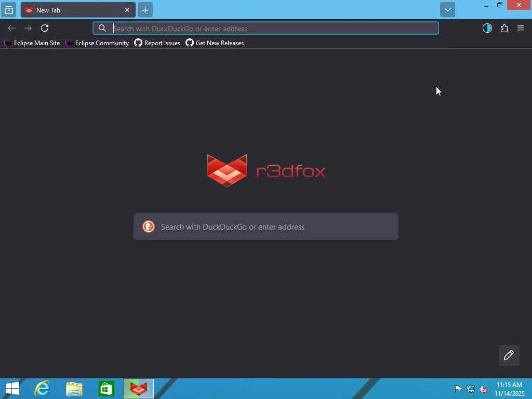Open Report Issues bookmark
The image size is (532, 399).
click(x=157, y=43)
